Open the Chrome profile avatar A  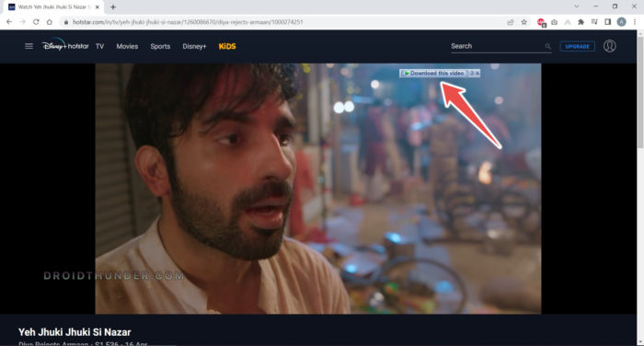[621, 22]
